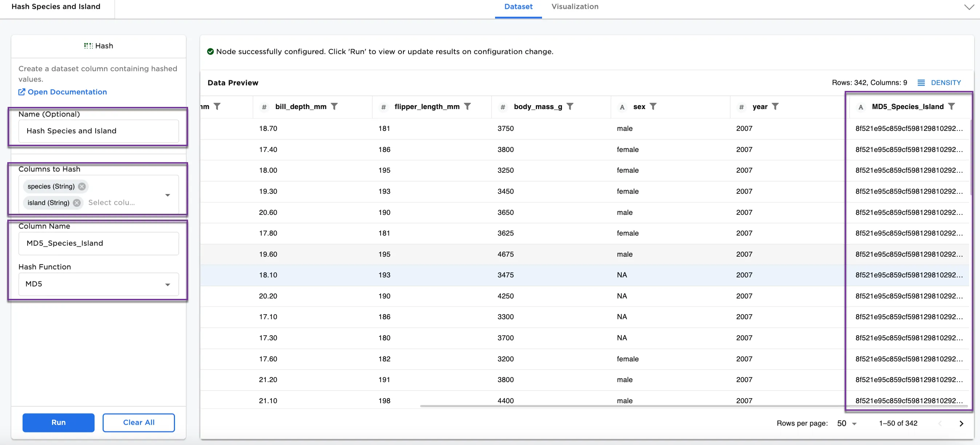This screenshot has width=980, height=445.
Task: Click the Run button
Action: pyautogui.click(x=58, y=422)
